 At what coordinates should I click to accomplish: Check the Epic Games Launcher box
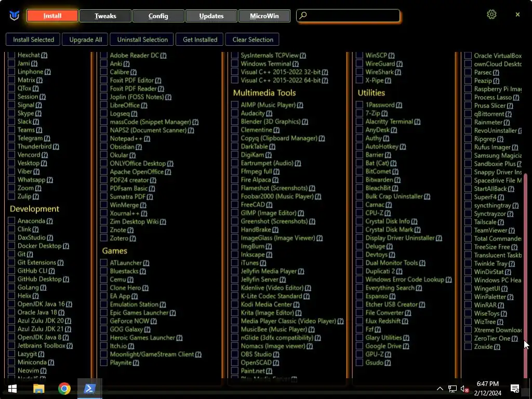tap(104, 313)
